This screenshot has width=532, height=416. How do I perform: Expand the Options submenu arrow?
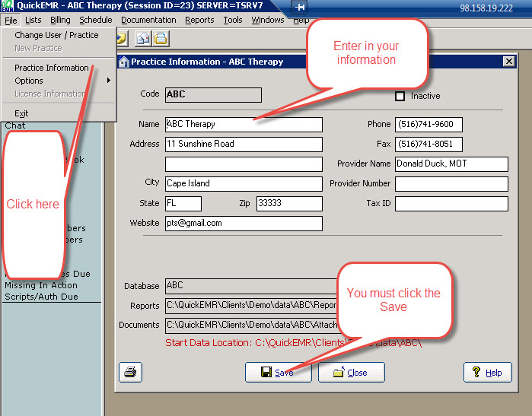pos(109,81)
